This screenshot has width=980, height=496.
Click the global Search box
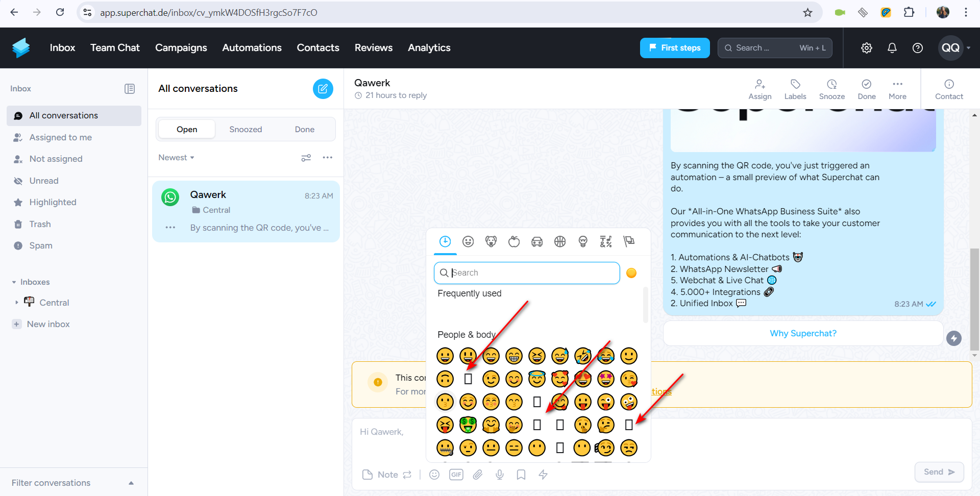(x=775, y=48)
